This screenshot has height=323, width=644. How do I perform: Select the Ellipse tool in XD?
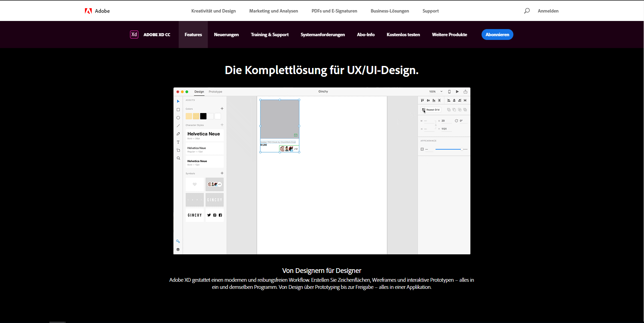tap(178, 118)
